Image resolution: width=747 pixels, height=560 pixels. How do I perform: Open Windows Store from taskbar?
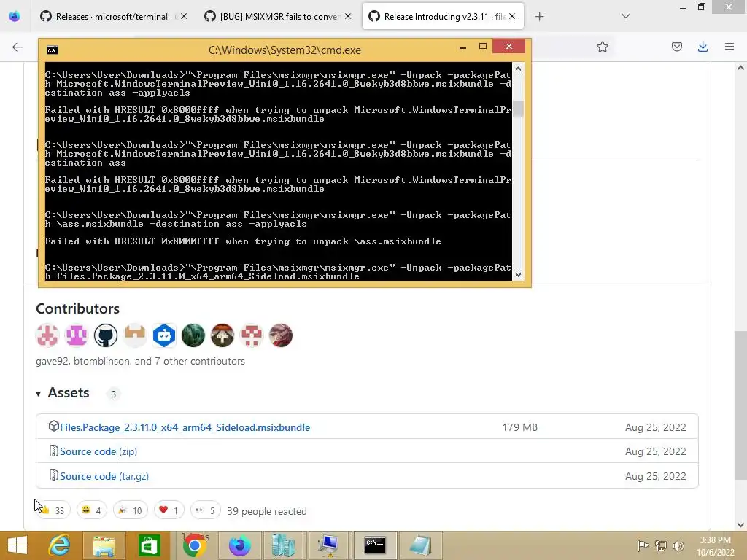coord(149,545)
